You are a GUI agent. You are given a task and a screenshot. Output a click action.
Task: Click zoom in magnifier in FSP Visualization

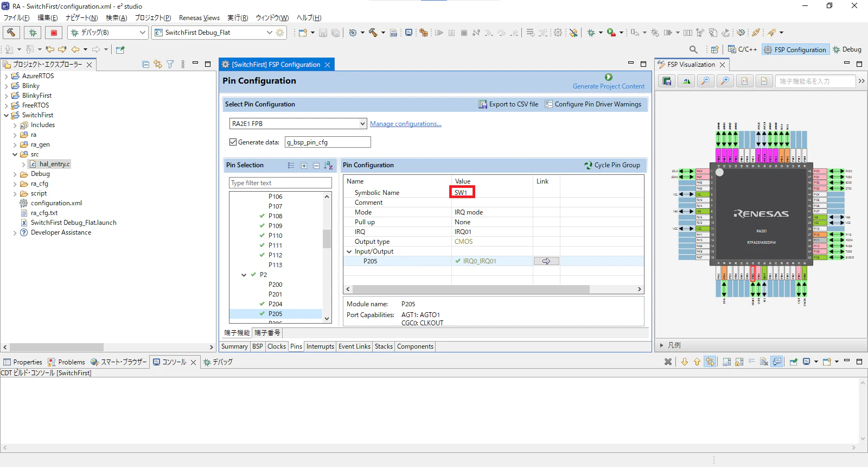pyautogui.click(x=725, y=81)
